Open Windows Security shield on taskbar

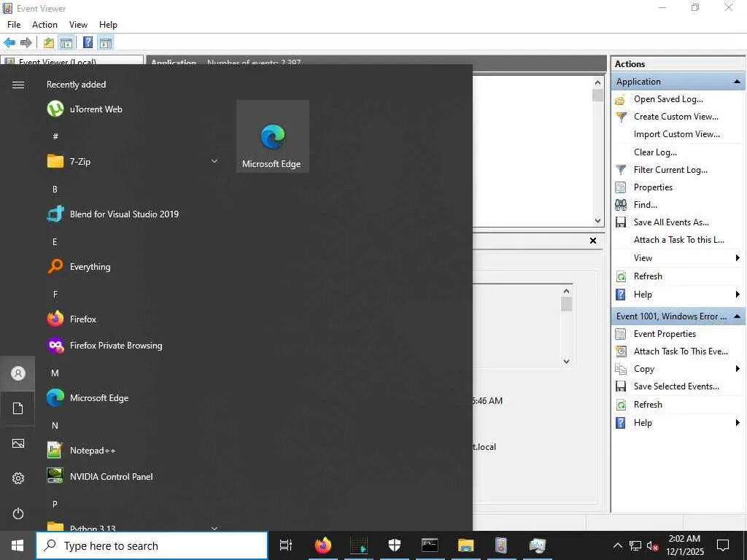point(395,545)
